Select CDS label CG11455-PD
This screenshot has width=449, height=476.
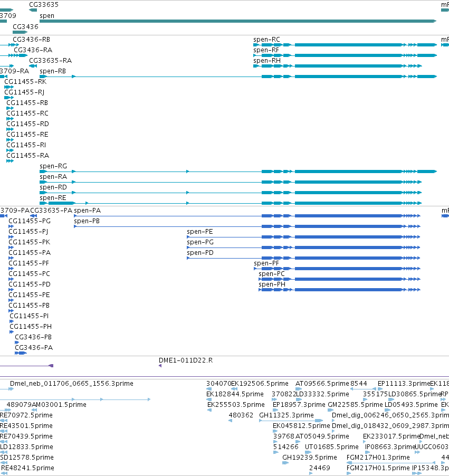point(30,284)
